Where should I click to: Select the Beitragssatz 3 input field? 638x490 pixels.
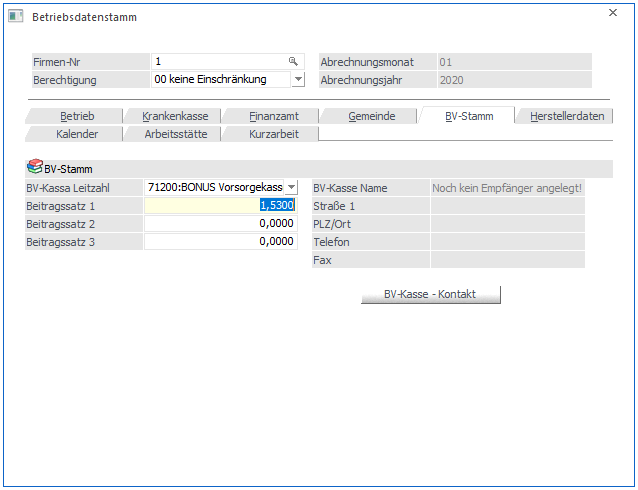click(220, 241)
